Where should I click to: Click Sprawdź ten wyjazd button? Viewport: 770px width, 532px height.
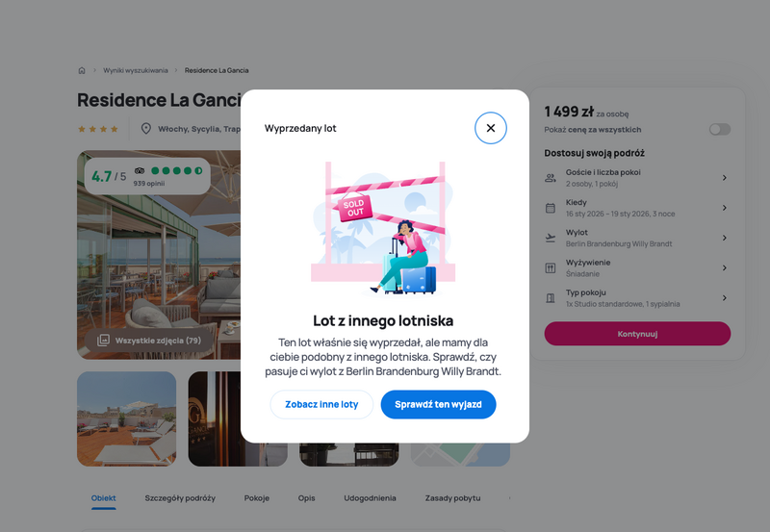438,404
